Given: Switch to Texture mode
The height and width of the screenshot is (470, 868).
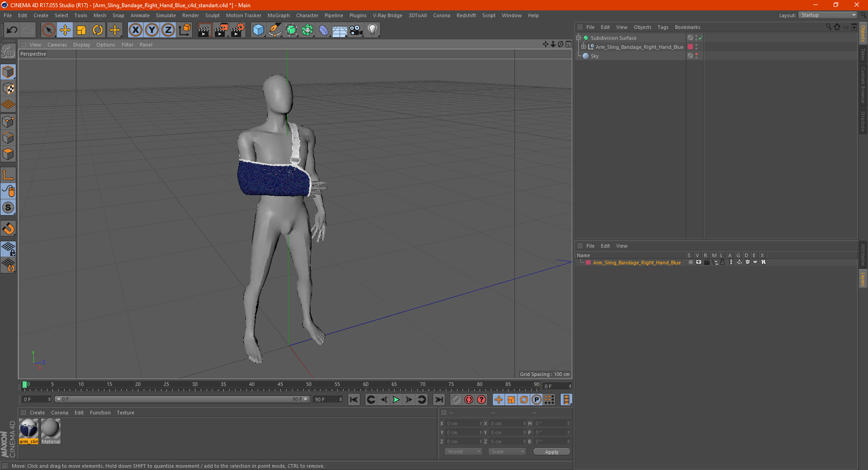Looking at the screenshot, I should pos(8,89).
